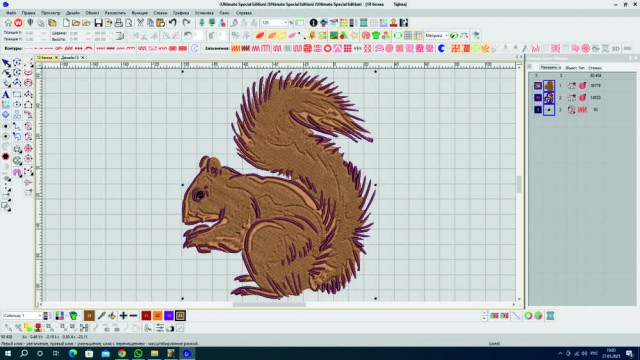Click the vertical scrollbar beside the canvas
The height and width of the screenshot is (360, 640).
pos(519,184)
